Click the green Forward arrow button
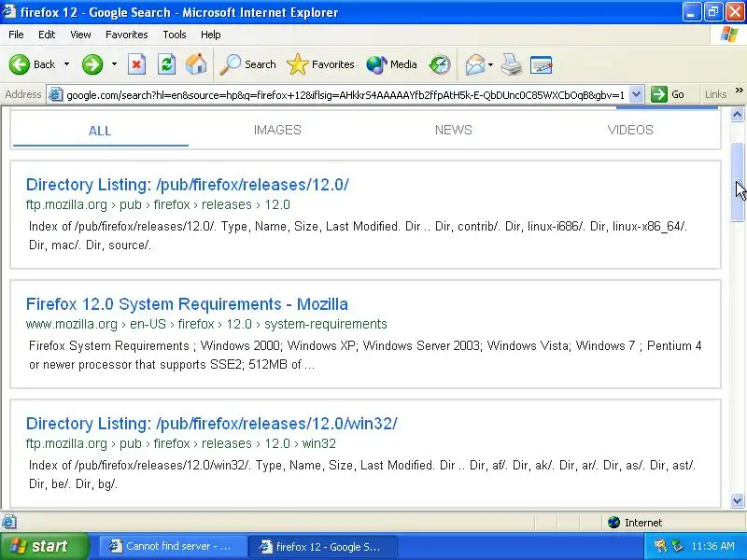This screenshot has width=747, height=560. click(x=92, y=64)
